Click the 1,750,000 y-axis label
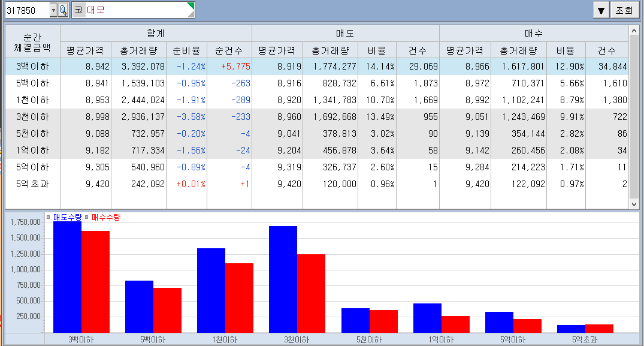This screenshot has height=346, width=644. 26,222
